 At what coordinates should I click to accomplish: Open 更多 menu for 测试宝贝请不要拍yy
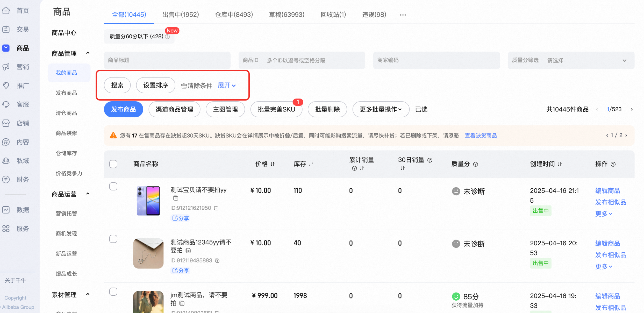click(x=604, y=214)
